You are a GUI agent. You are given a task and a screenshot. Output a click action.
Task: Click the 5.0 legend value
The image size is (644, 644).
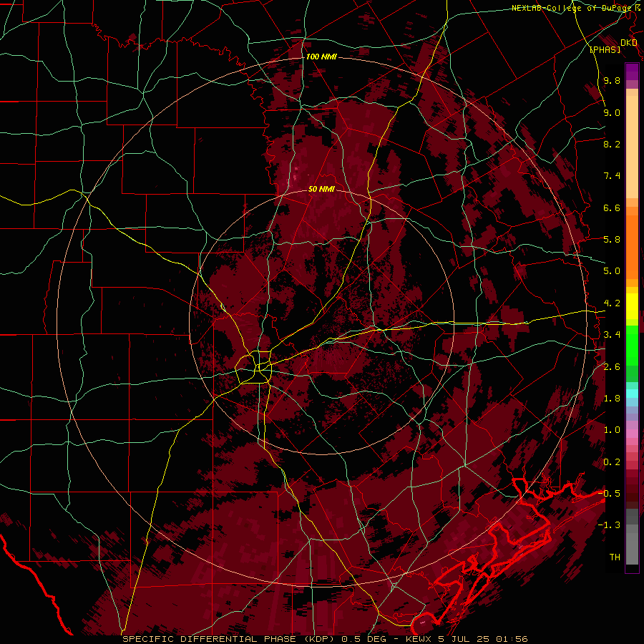tap(612, 271)
